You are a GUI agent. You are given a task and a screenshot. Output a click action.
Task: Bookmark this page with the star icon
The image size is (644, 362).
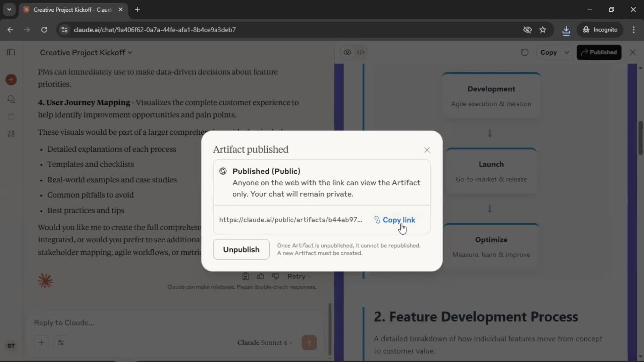click(x=543, y=30)
